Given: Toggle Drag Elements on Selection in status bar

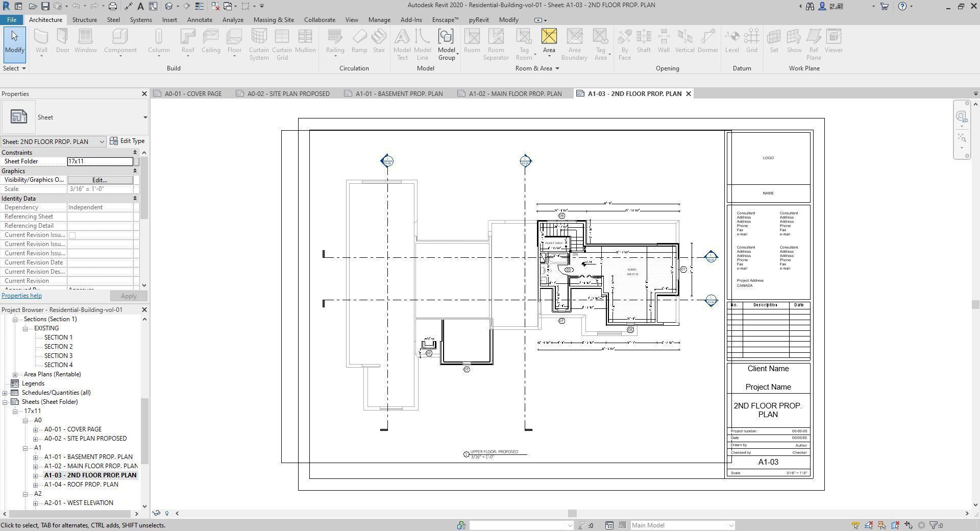Looking at the screenshot, I should point(909,525).
